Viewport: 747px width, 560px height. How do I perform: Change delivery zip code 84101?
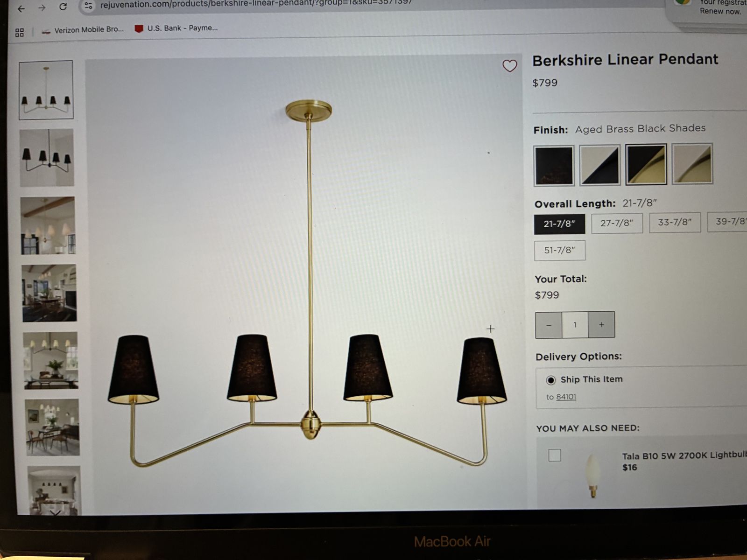[x=566, y=397]
